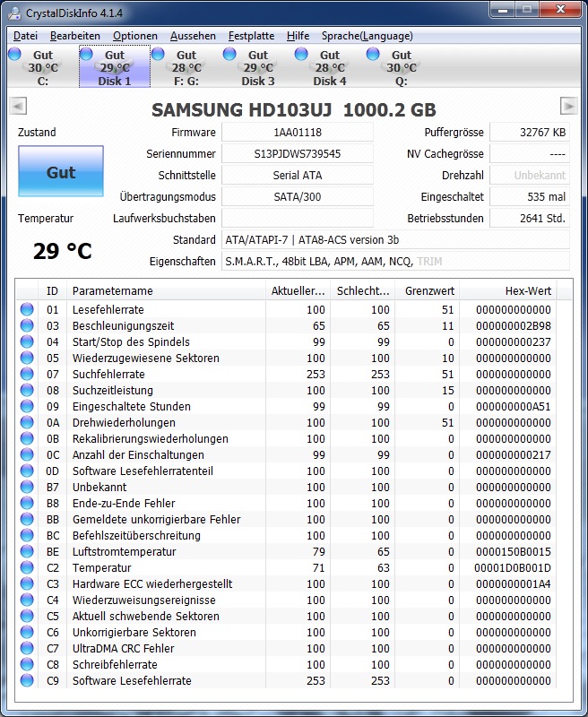The height and width of the screenshot is (717, 588).
Task: Click the Puffergrösse value 32767 KB
Action: click(530, 132)
